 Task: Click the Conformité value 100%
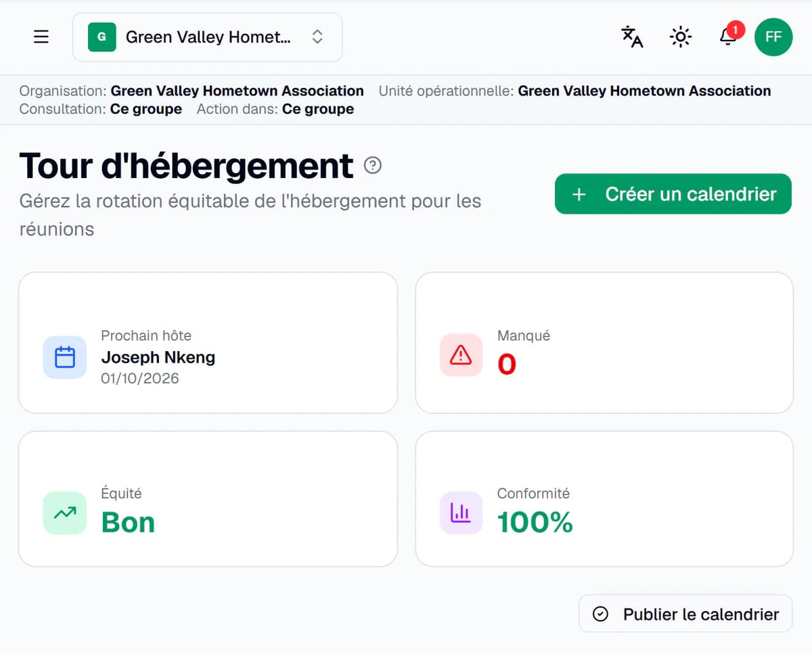click(535, 522)
